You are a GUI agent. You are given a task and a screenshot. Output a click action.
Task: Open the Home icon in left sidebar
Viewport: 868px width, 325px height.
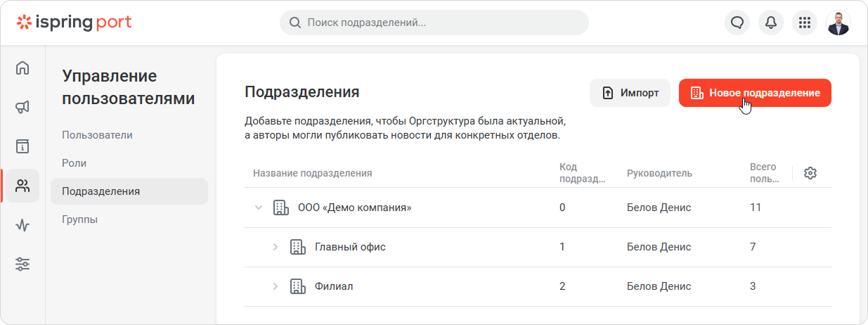pos(22,68)
